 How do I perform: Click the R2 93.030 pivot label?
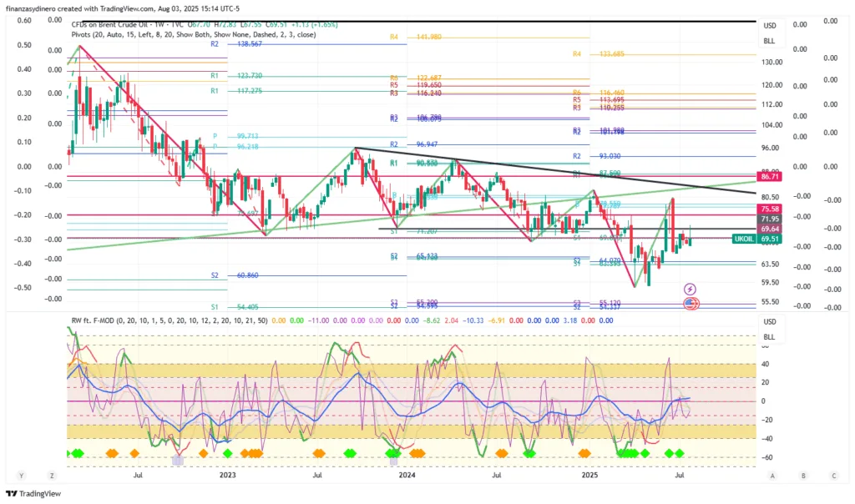[x=596, y=156]
